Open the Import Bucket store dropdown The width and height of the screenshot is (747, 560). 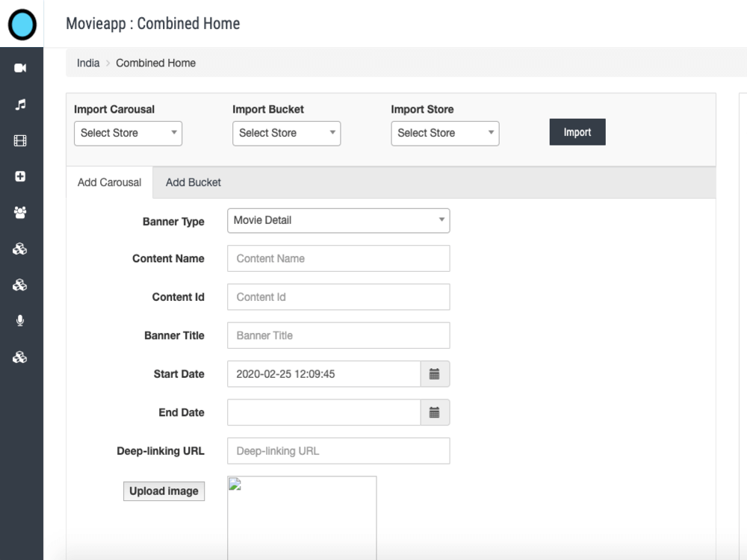(286, 133)
